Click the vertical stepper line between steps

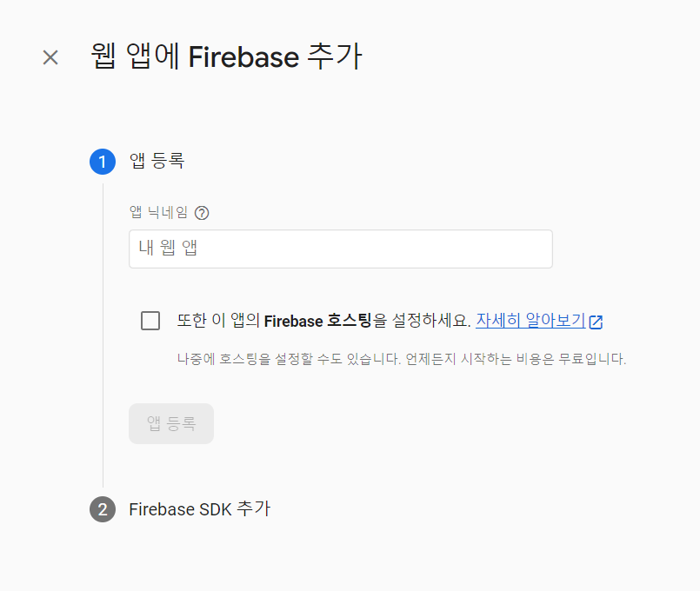[103, 335]
